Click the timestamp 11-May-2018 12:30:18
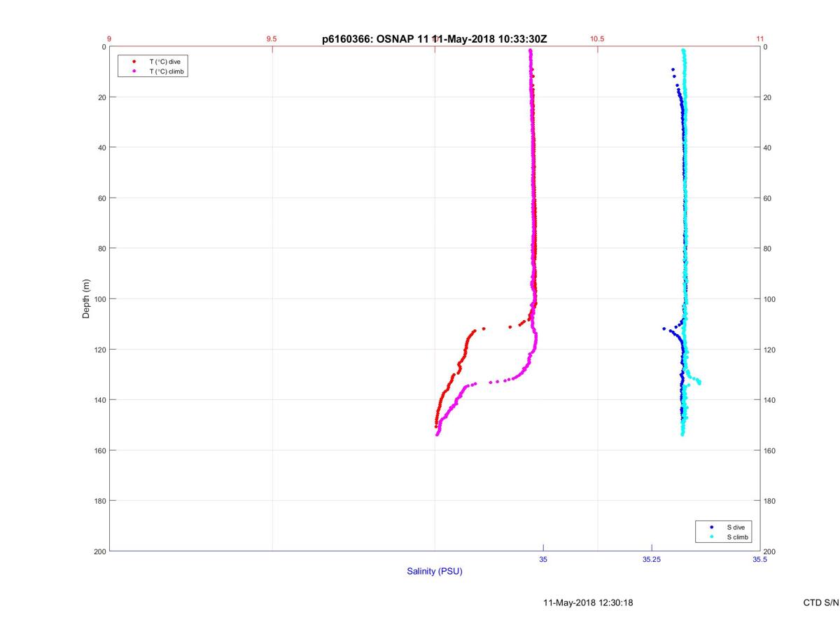The width and height of the screenshot is (840, 620). coord(588,602)
